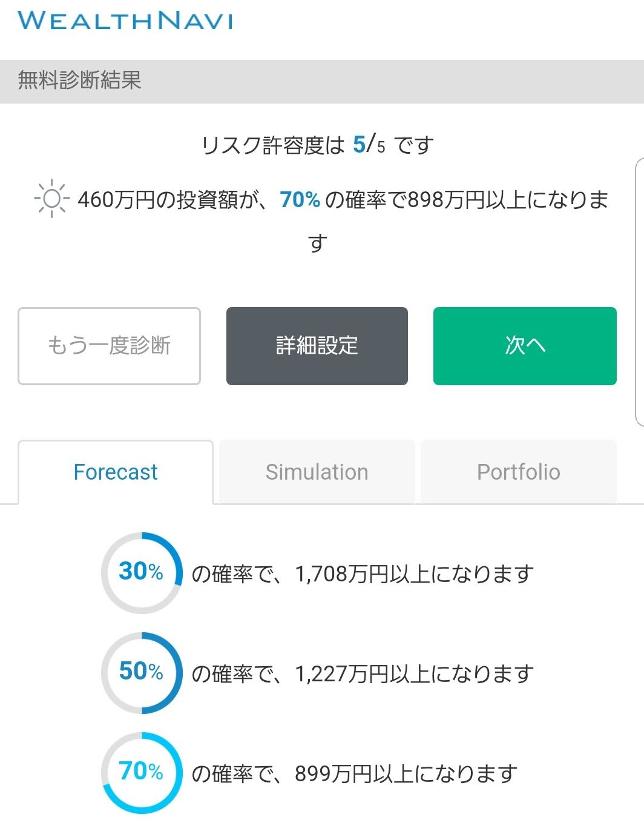Switch to the Simulation tab
Viewport: 644px width, 820px height.
click(x=317, y=472)
